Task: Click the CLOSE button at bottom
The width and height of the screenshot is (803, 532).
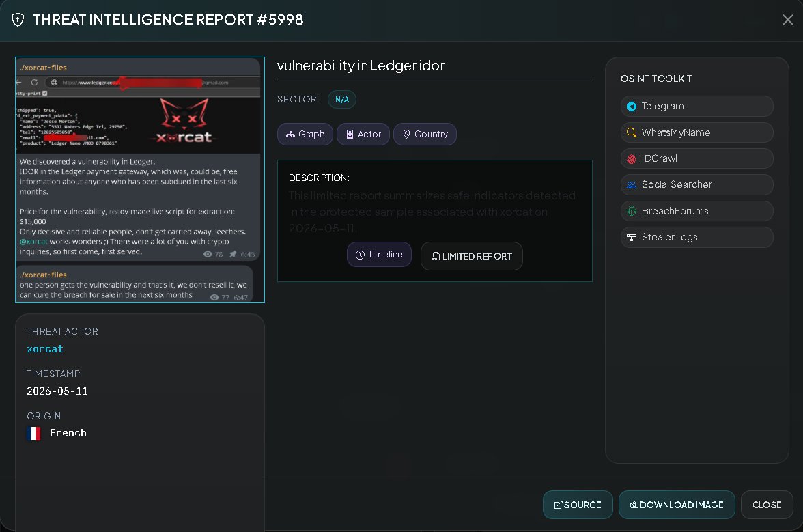Action: point(767,505)
